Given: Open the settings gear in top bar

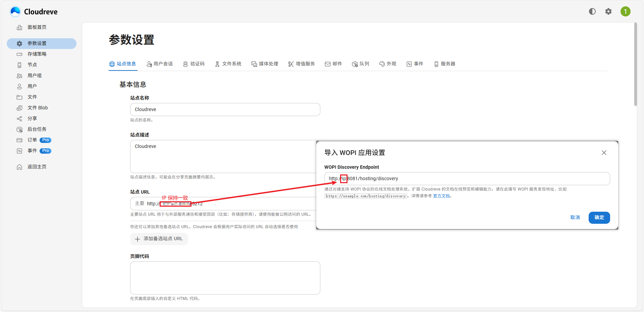Looking at the screenshot, I should [608, 11].
